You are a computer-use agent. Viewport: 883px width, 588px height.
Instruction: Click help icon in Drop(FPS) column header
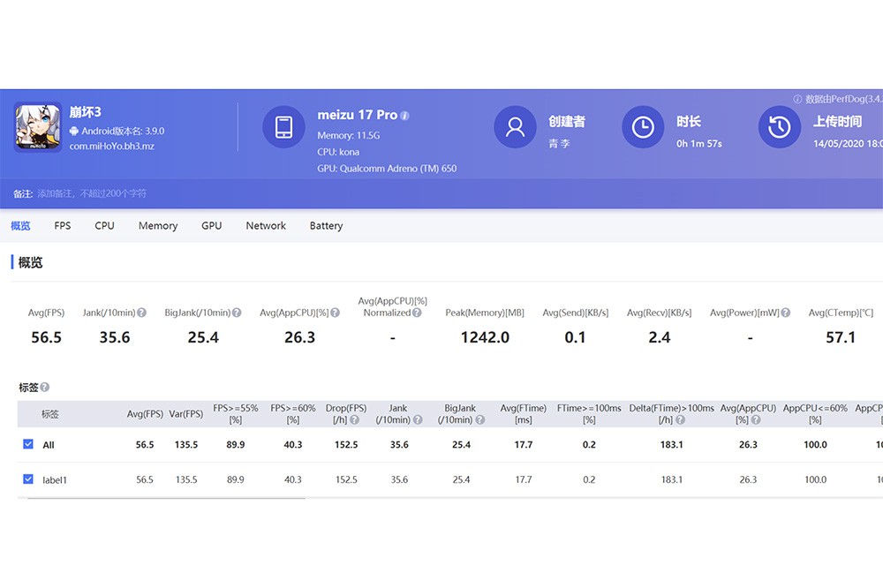pyautogui.click(x=354, y=419)
